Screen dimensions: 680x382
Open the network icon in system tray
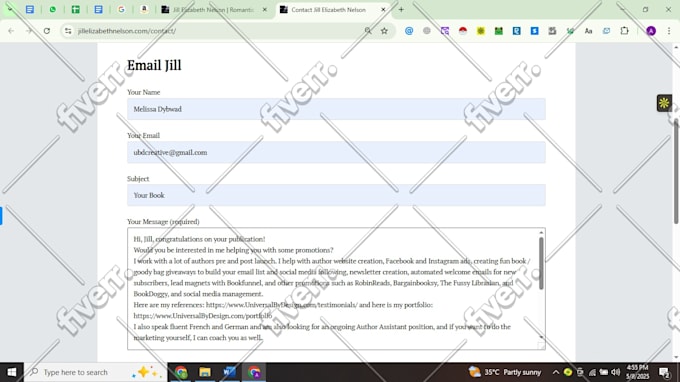(x=592, y=372)
